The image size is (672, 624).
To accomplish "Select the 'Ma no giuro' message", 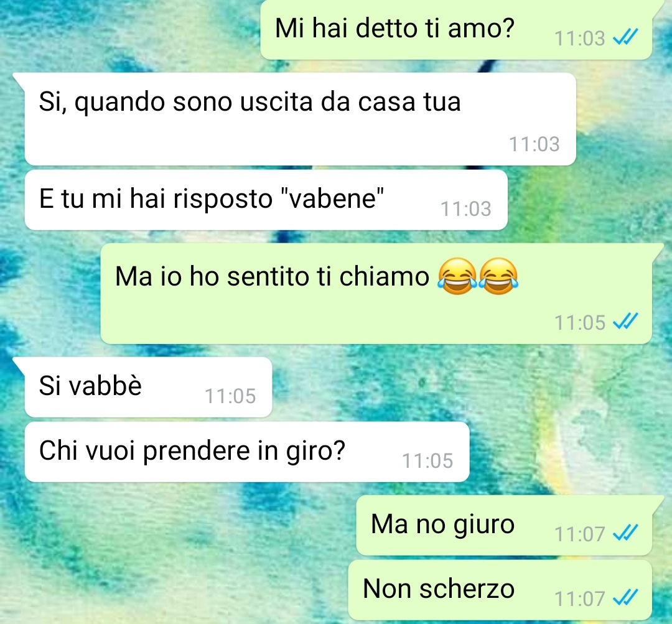I will pos(504,526).
